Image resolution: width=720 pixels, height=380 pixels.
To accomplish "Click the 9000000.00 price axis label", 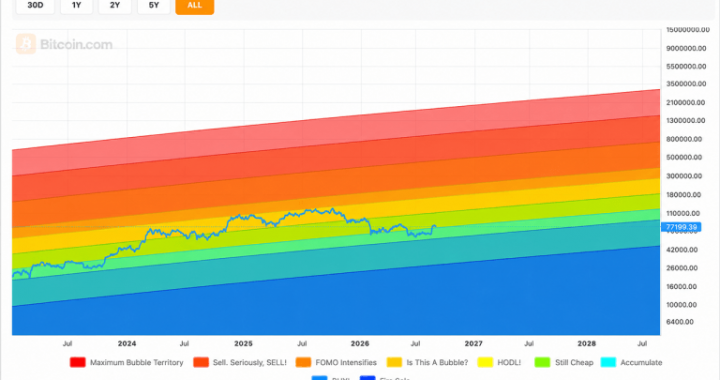I will (686, 48).
